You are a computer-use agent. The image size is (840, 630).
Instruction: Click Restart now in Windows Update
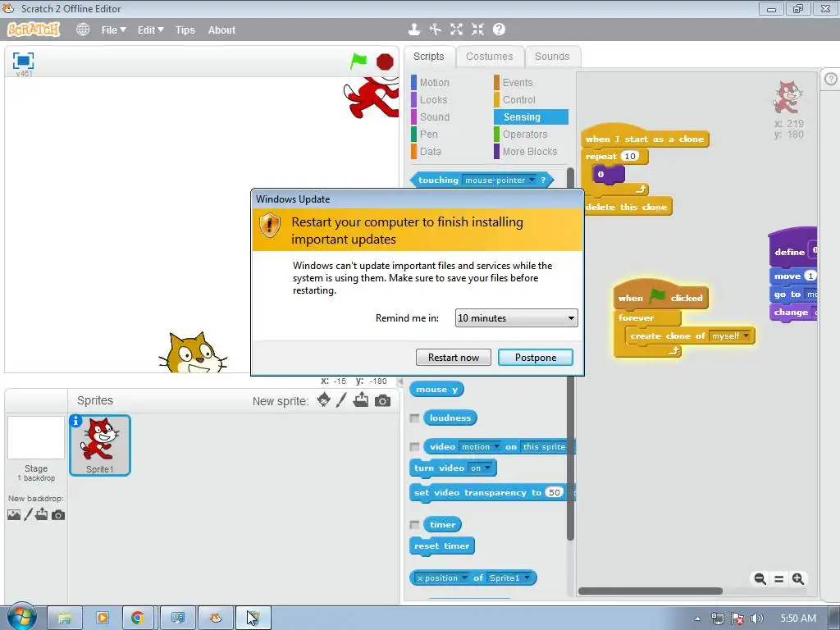point(453,358)
